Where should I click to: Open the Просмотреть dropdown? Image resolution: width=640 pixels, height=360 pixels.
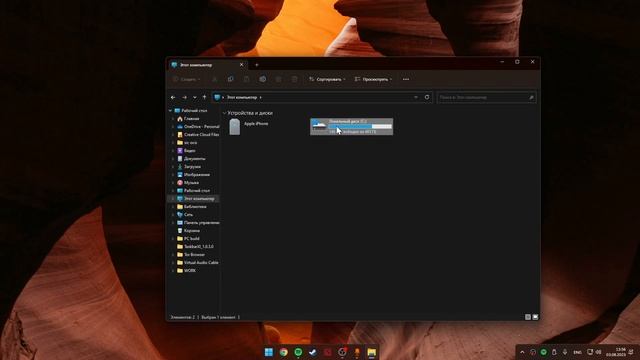(373, 79)
